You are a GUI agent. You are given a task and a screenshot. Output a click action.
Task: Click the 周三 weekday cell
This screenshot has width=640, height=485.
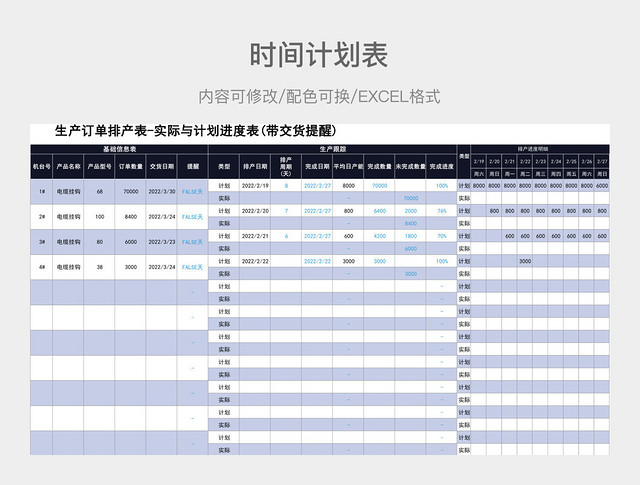click(540, 174)
